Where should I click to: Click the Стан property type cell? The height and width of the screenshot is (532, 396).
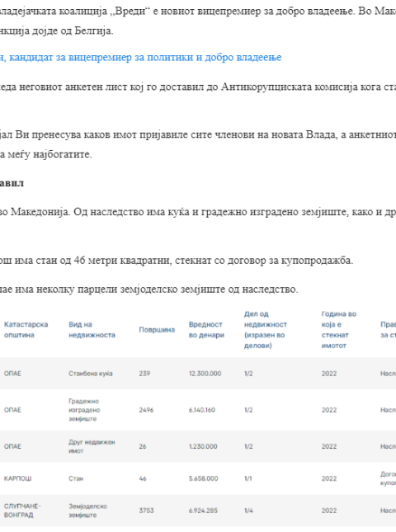pyautogui.click(x=76, y=478)
